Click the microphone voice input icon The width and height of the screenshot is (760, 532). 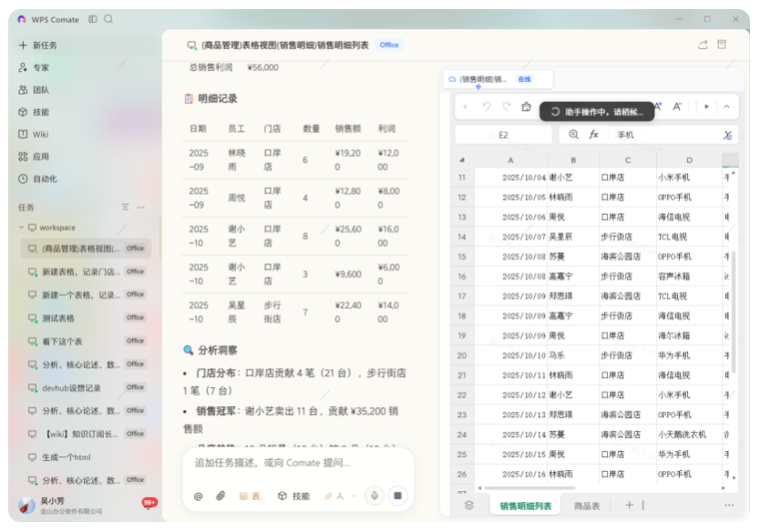[375, 496]
